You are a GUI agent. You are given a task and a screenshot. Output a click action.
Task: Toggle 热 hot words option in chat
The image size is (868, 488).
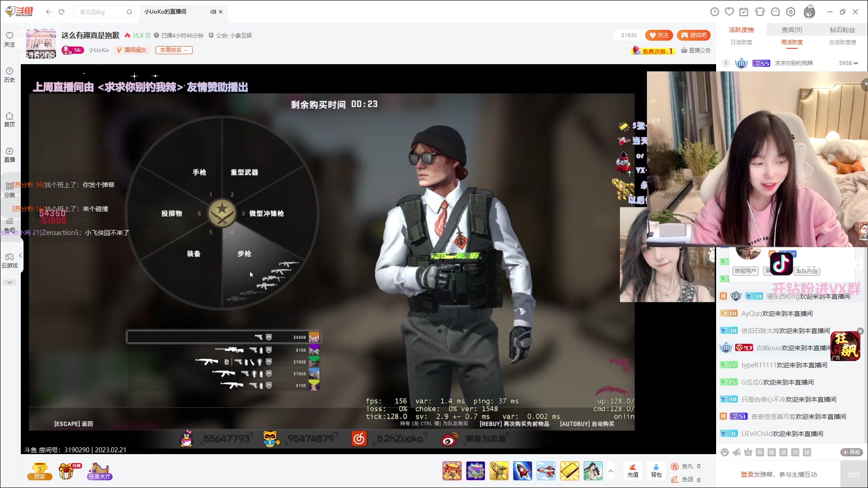(795, 452)
